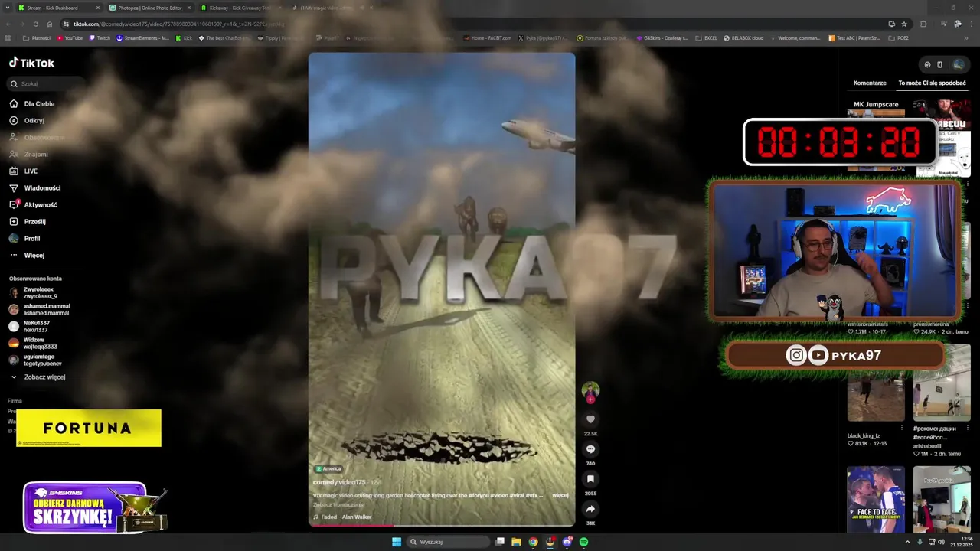Follow the creator via avatar plus button
980x551 pixels.
click(590, 399)
